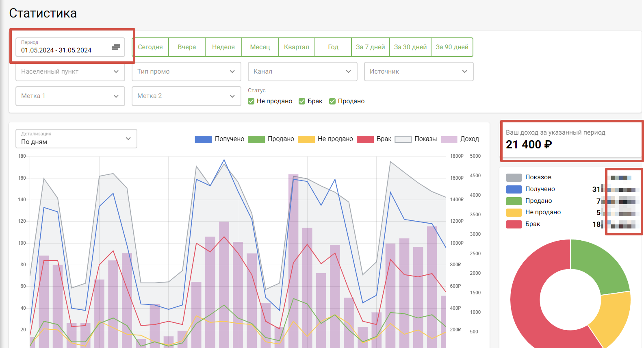
Task: Uncheck the Продано status checkbox
Action: click(x=332, y=101)
